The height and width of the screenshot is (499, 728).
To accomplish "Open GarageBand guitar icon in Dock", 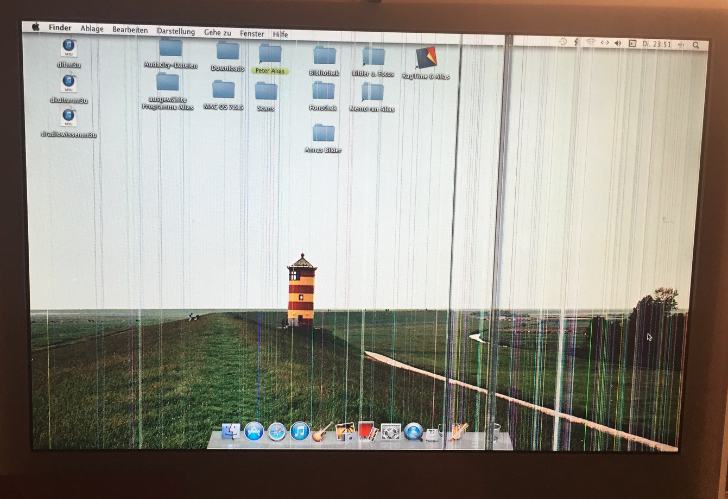I will [x=322, y=432].
